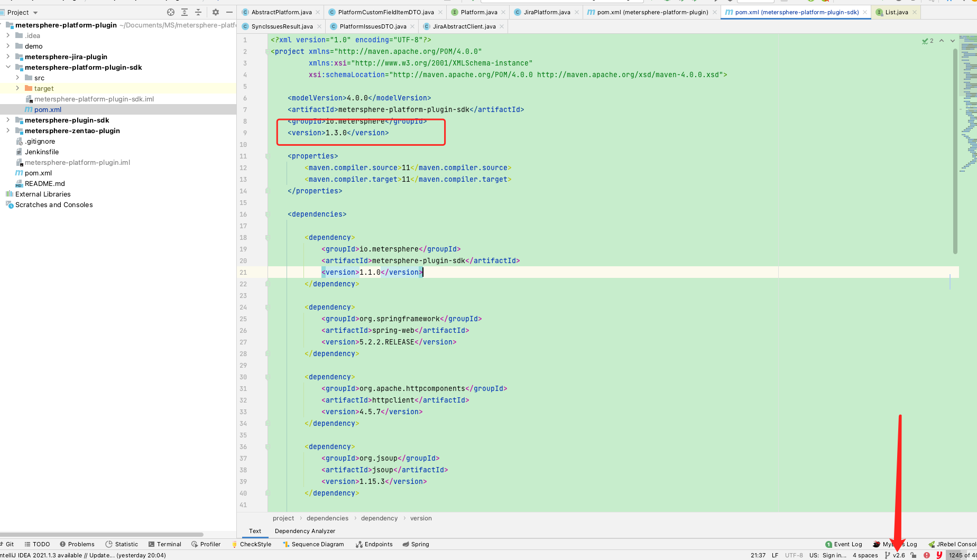Switch to the List.java tab
The height and width of the screenshot is (560, 977).
tap(896, 12)
